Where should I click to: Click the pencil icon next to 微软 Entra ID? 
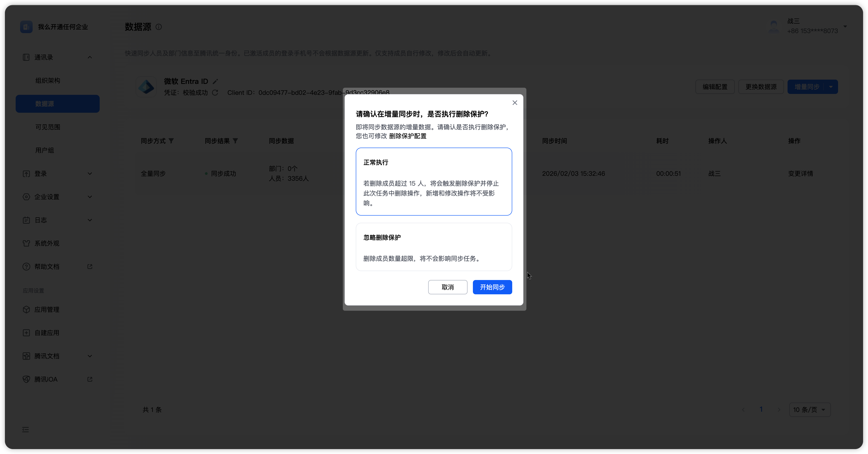click(x=215, y=81)
